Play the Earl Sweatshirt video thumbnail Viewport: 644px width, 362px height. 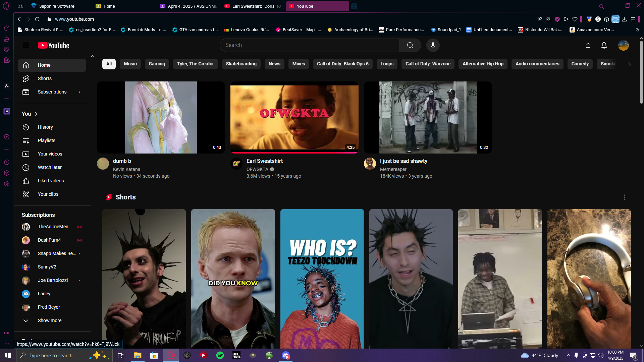[x=294, y=117]
